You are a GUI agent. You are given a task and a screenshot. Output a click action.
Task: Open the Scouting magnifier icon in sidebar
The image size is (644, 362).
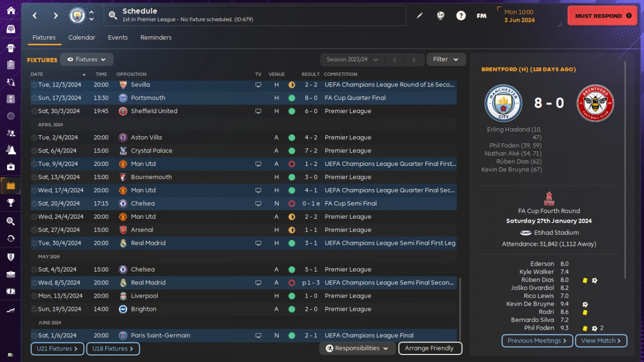tap(11, 221)
